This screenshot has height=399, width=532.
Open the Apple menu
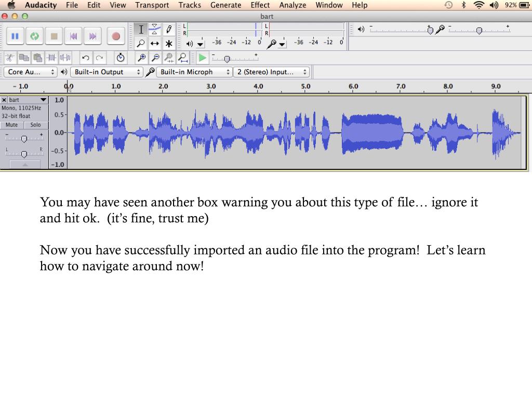11,5
